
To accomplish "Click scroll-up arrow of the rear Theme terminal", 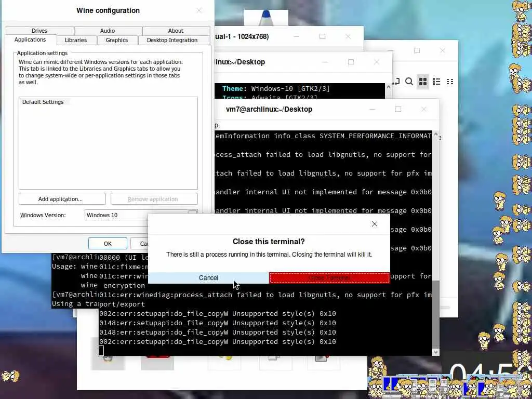I will 389,87.
